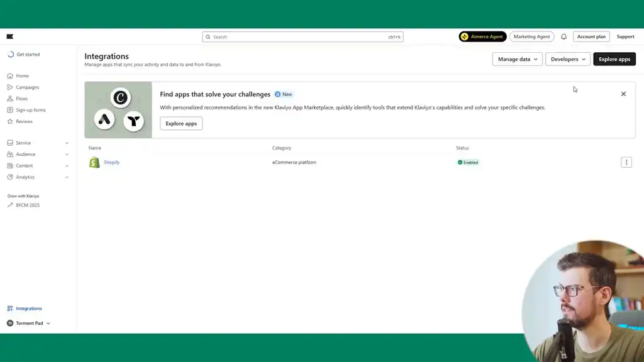This screenshot has height=362, width=644.
Task: Open the Developers dropdown
Action: point(567,58)
